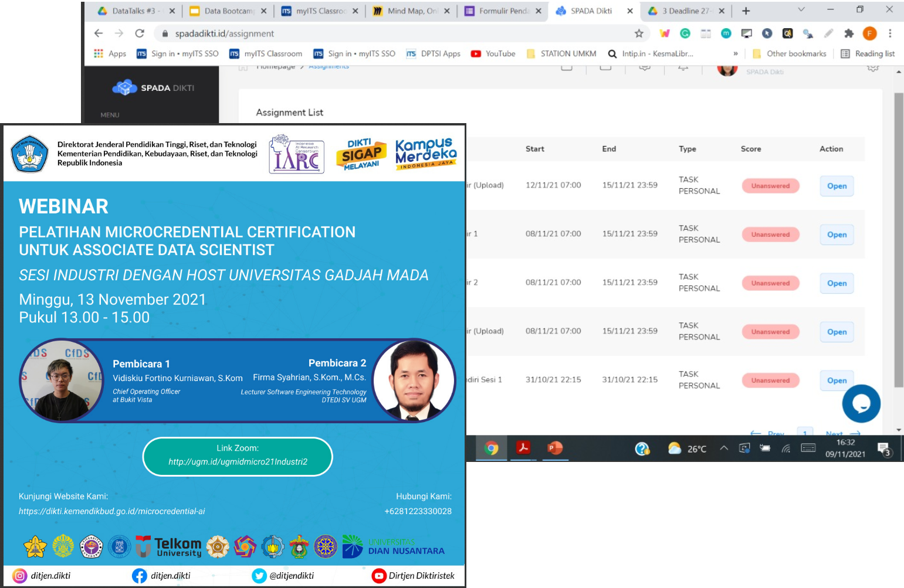
Task: Open the touch keyboard tray icon
Action: [808, 448]
